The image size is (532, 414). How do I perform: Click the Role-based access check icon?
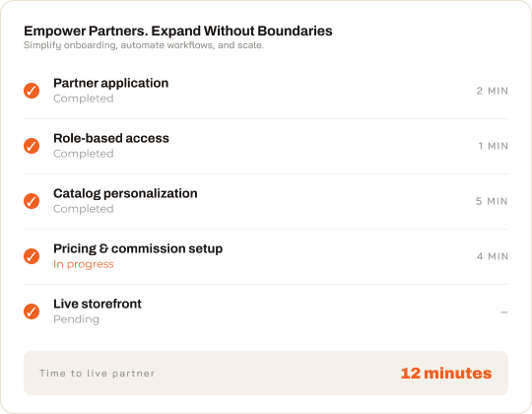pos(32,146)
